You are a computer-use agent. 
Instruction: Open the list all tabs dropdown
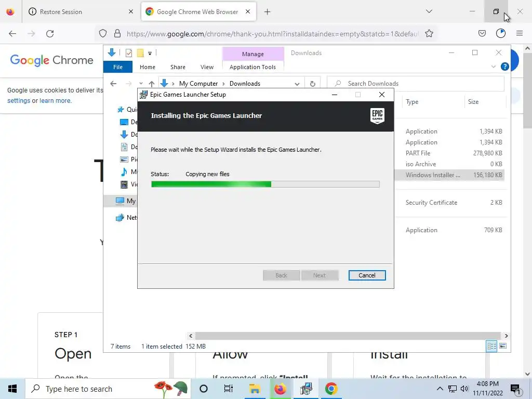coord(429,11)
